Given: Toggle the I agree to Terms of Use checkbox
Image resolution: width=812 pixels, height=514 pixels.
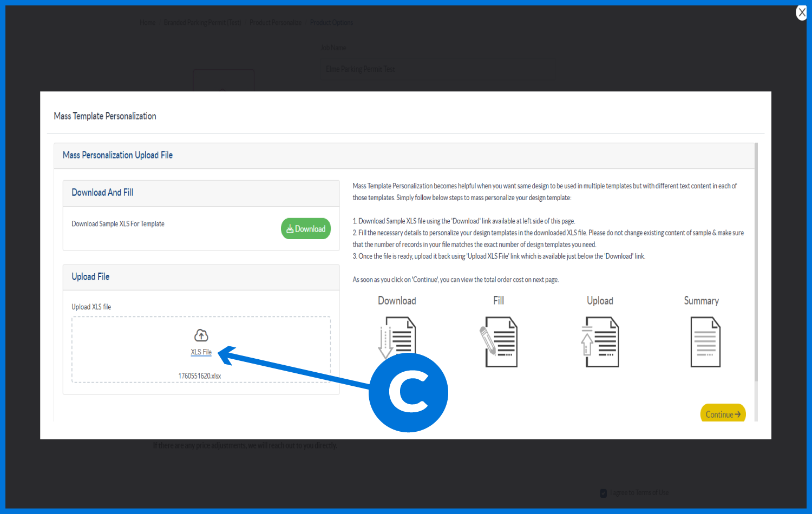Looking at the screenshot, I should [x=604, y=493].
